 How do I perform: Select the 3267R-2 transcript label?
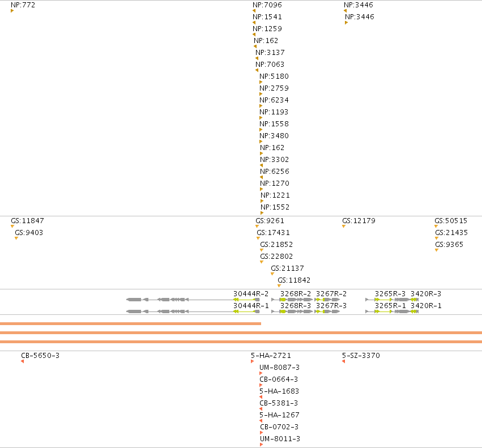331,293
